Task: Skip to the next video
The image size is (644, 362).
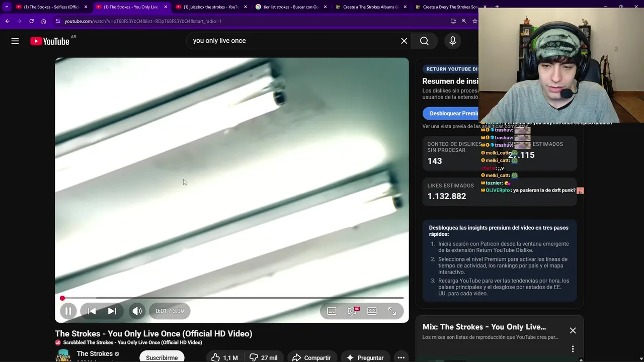Action: click(x=112, y=311)
